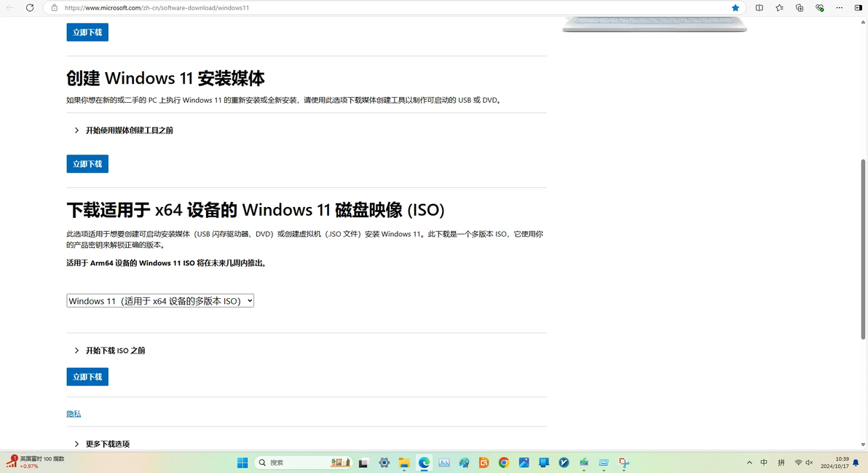View site info via the lock icon
The width and height of the screenshot is (868, 473).
tap(54, 8)
